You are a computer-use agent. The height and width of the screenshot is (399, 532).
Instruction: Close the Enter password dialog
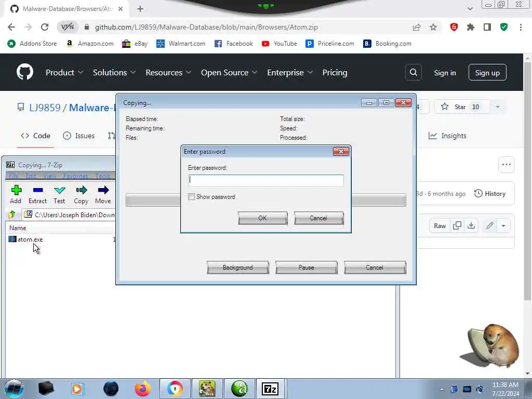341,151
